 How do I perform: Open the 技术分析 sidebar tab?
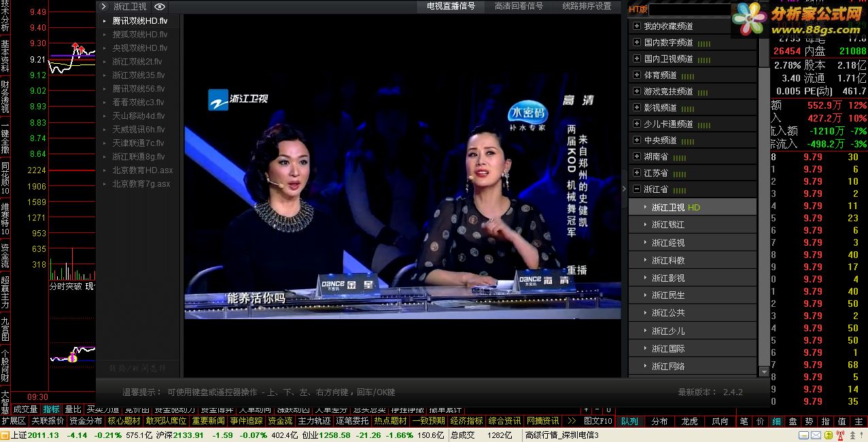click(5, 16)
